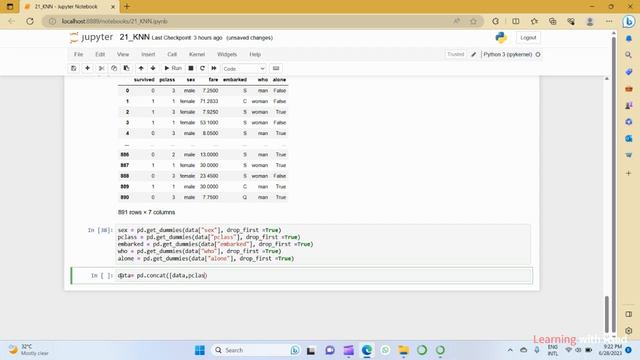Add the page to favorites with the star icon
This screenshot has width=640, height=360.
473,21
